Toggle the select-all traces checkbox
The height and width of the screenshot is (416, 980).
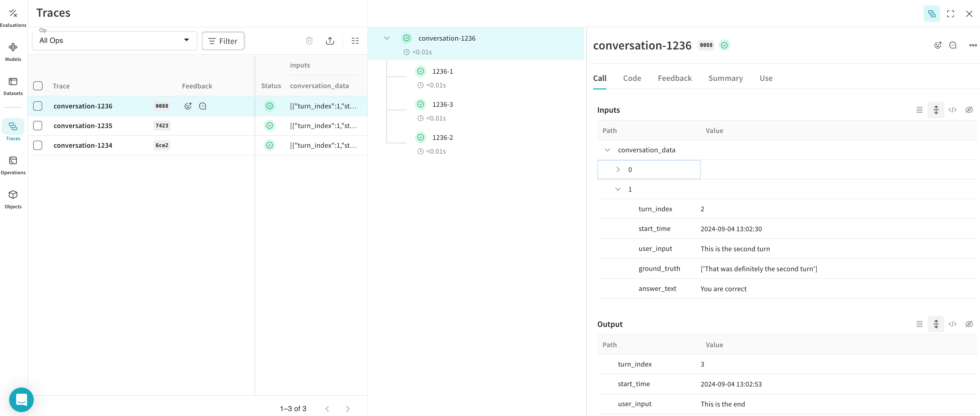(x=38, y=86)
